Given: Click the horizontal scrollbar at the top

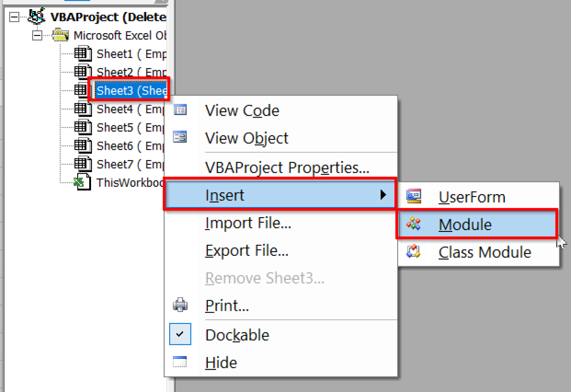Looking at the screenshot, I should (x=77, y=1).
